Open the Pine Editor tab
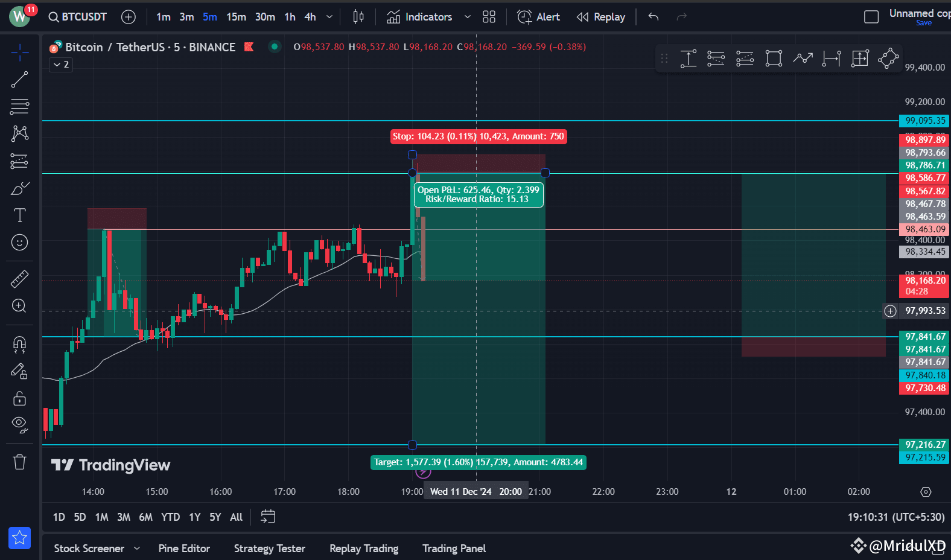 click(184, 549)
